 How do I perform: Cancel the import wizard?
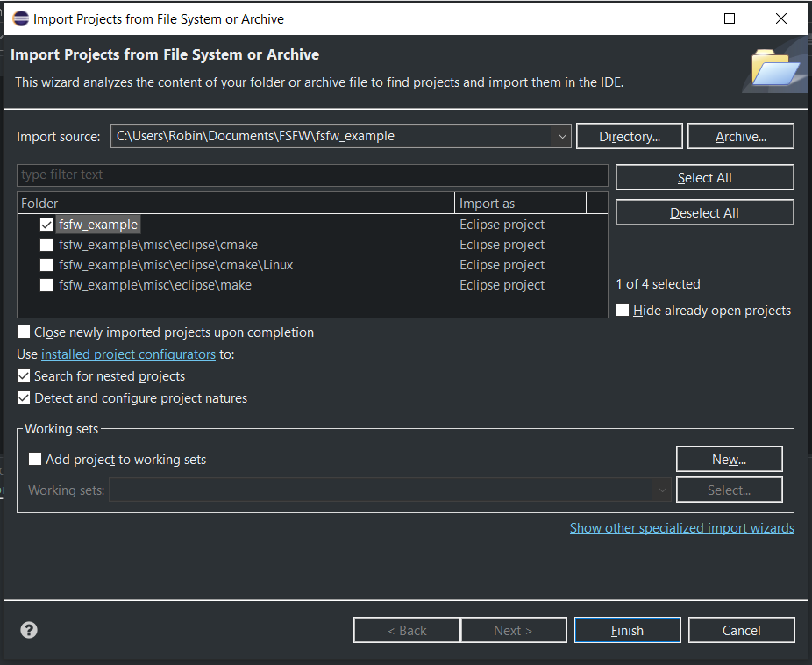(x=741, y=630)
